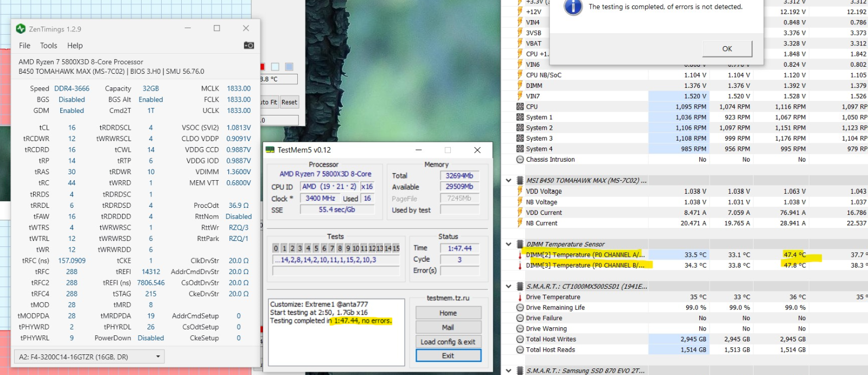Collapse the S.M.A.R.T. Samsung SSD 870 EVO group
868x375 pixels.
(508, 371)
